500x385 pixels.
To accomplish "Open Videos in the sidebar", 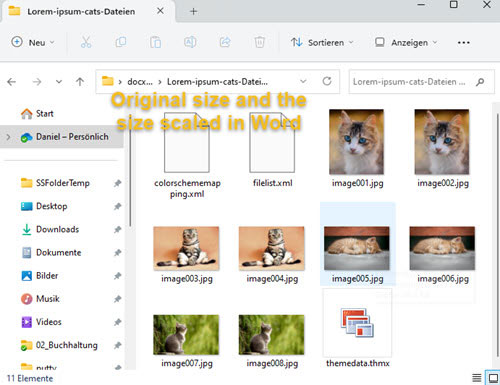I will pyautogui.click(x=41, y=322).
